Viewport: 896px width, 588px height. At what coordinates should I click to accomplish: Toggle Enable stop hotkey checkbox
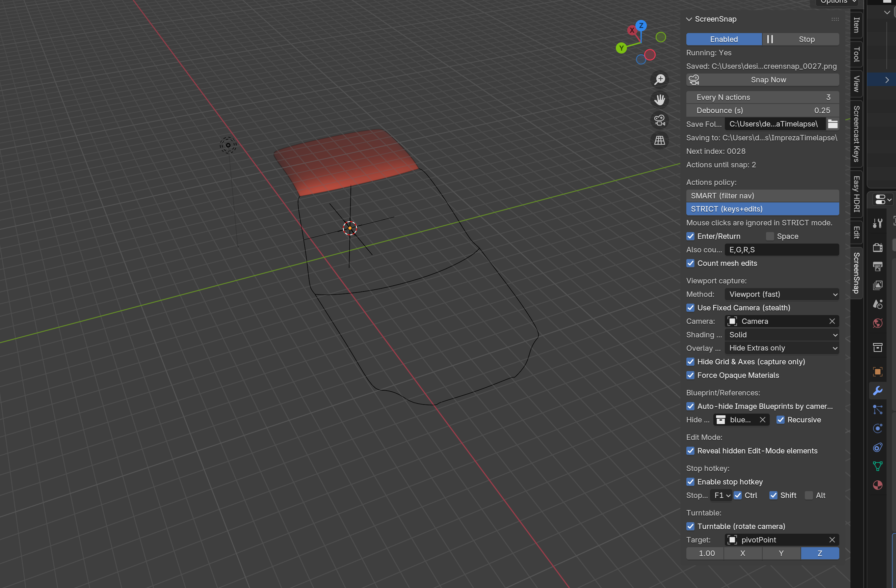tap(690, 482)
